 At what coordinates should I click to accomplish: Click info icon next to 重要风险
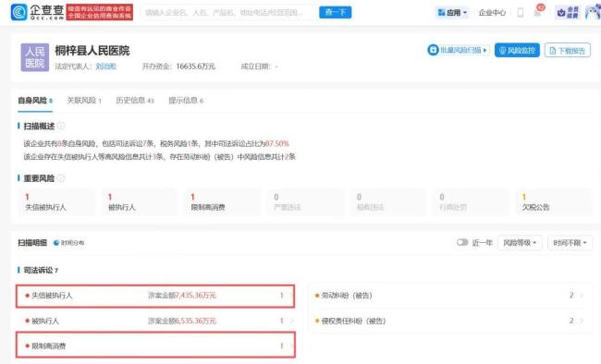point(61,178)
